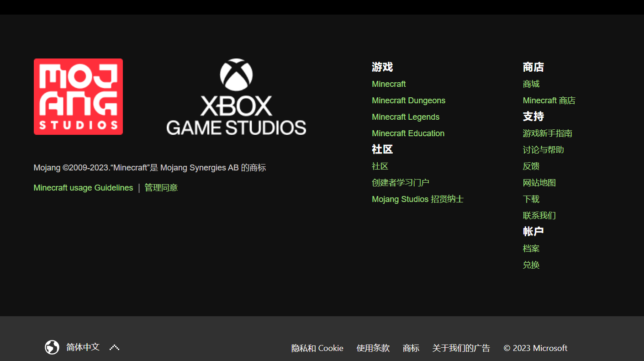
Task: Open Minecraft usage Guidelines link
Action: pyautogui.click(x=83, y=188)
